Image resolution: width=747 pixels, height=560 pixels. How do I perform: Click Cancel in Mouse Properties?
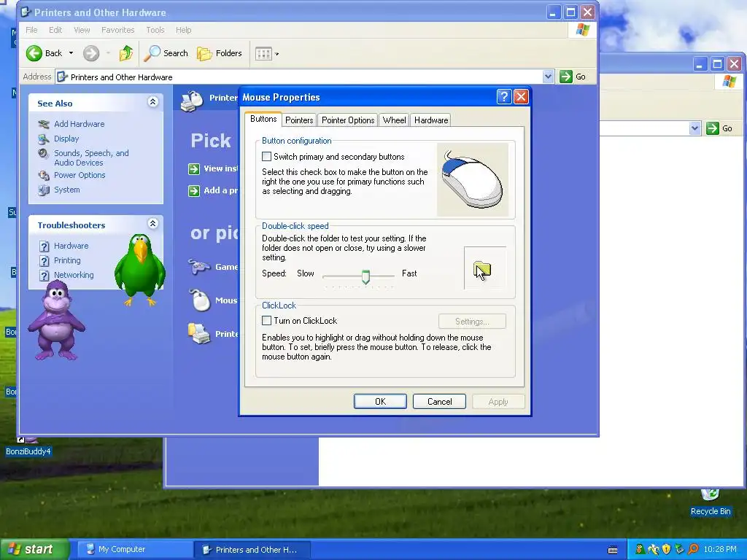coord(439,402)
